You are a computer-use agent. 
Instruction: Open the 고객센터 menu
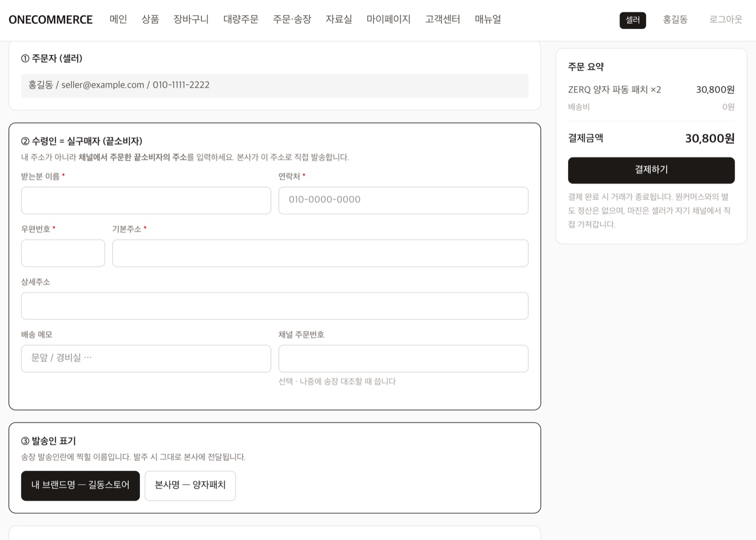(x=442, y=19)
